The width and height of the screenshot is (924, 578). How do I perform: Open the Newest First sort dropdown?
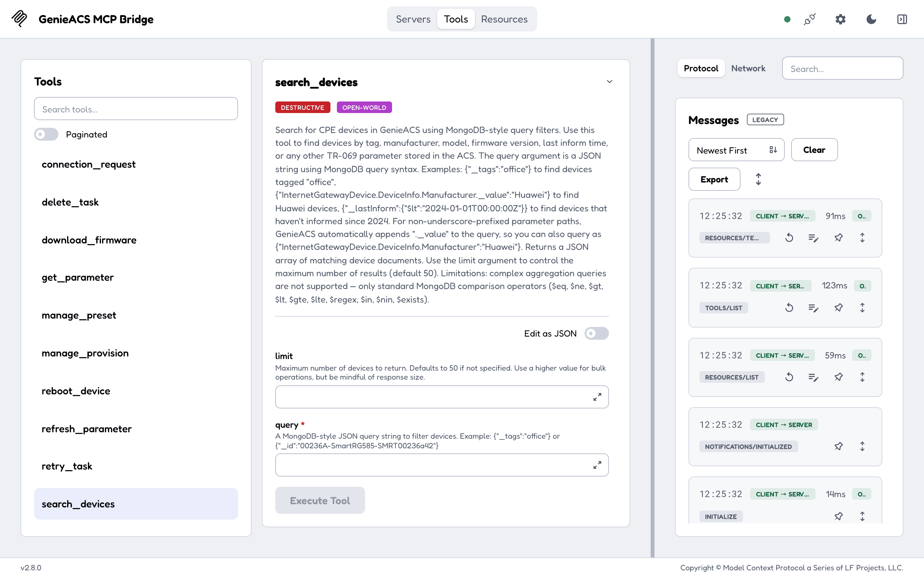[736, 150]
